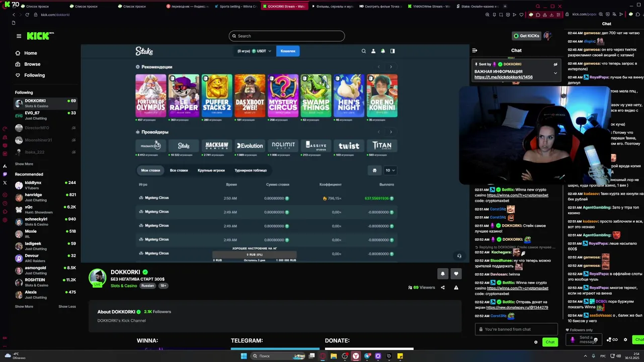Open the Stake profile icon
Screen dimensions: 644x362
tap(373, 51)
